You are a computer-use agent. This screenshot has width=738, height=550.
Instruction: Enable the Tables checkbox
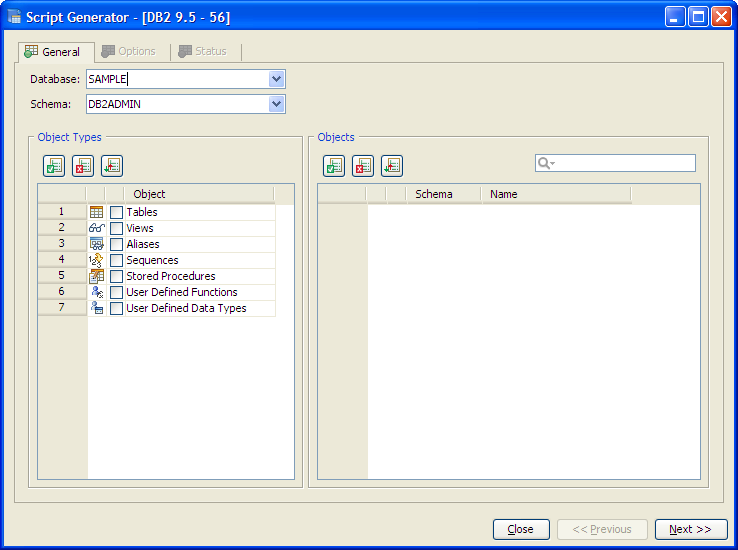pos(116,212)
